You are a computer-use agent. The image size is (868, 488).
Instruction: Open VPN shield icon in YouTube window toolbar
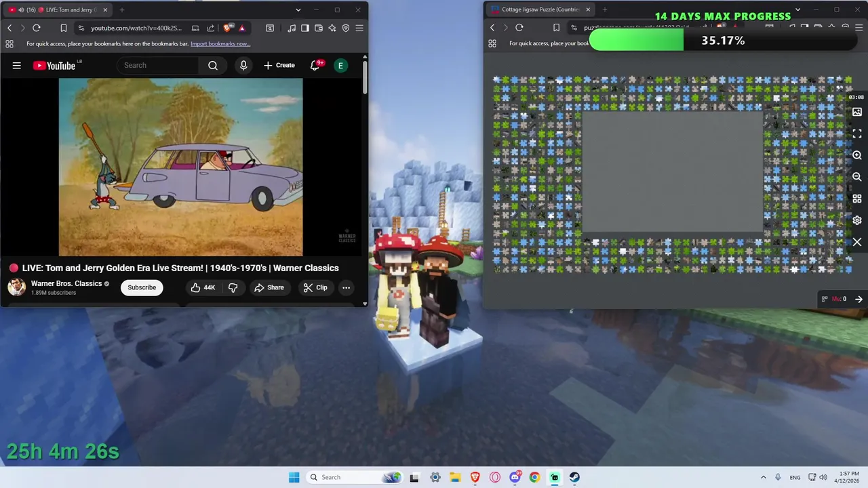pos(346,28)
